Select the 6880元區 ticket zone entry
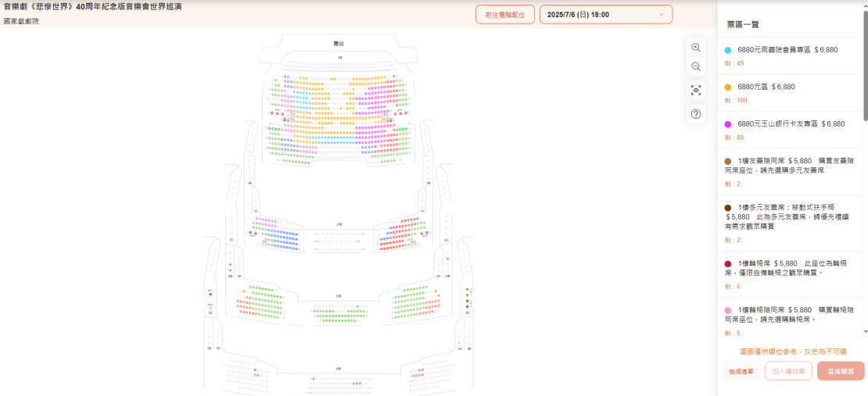Viewport: 868px width, 396px height. tap(792, 93)
